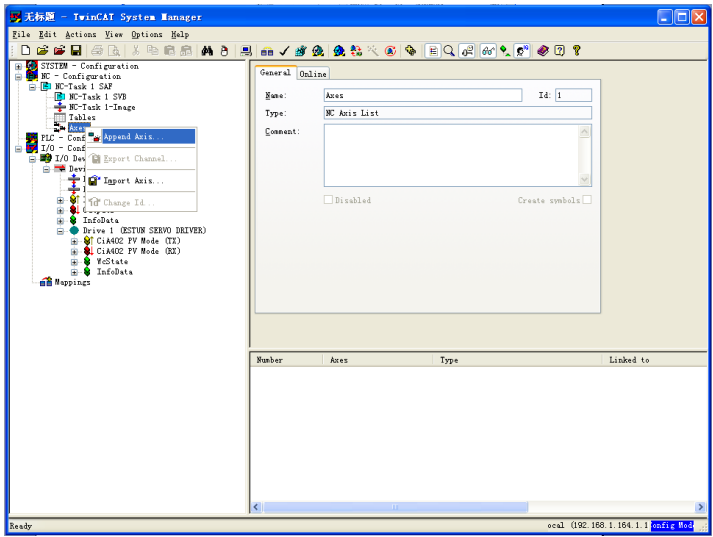Expand the SYSTEM - Configuration node
This screenshot has height=537, width=713.
click(18, 66)
